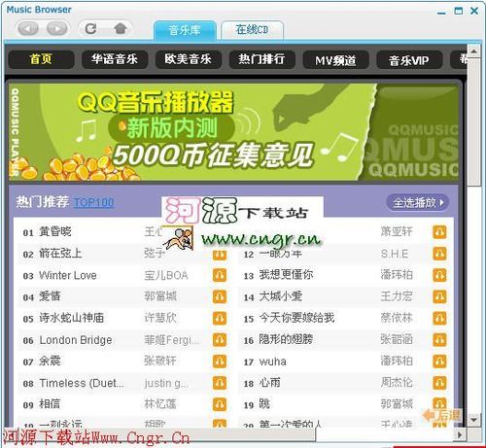Select the song title 大城小爱
The height and width of the screenshot is (448, 486).
tap(281, 296)
